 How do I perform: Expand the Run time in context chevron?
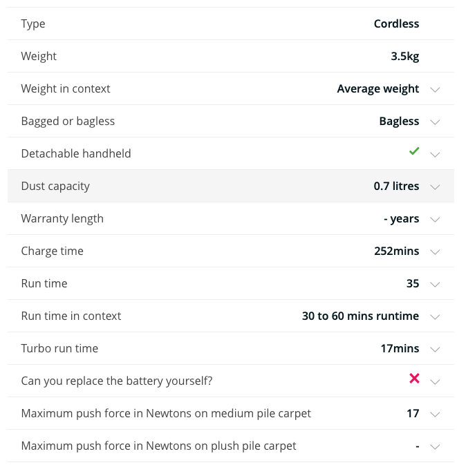435,317
